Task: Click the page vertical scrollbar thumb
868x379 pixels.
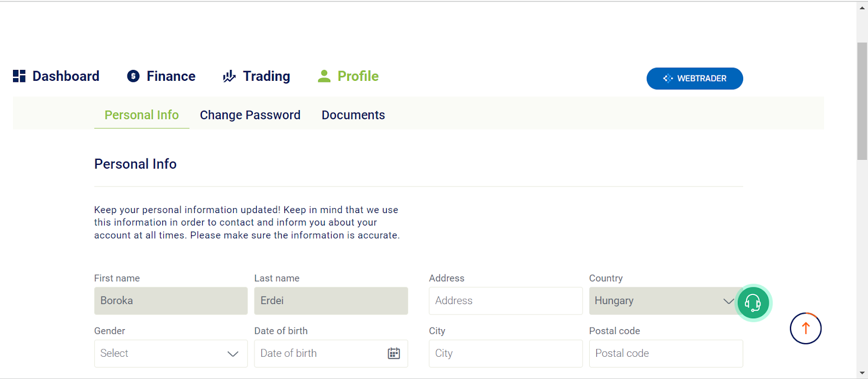Action: (x=862, y=101)
